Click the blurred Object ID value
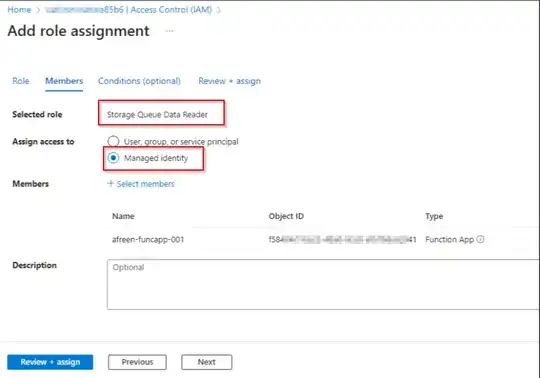This screenshot has height=378, width=540. [342, 239]
